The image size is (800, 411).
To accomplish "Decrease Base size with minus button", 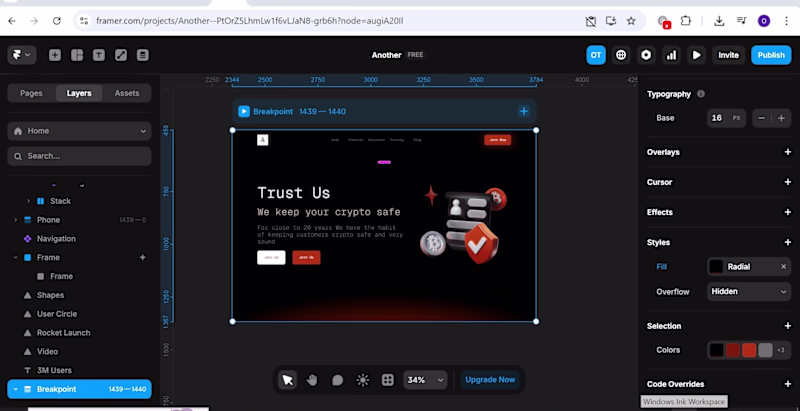I will click(761, 118).
